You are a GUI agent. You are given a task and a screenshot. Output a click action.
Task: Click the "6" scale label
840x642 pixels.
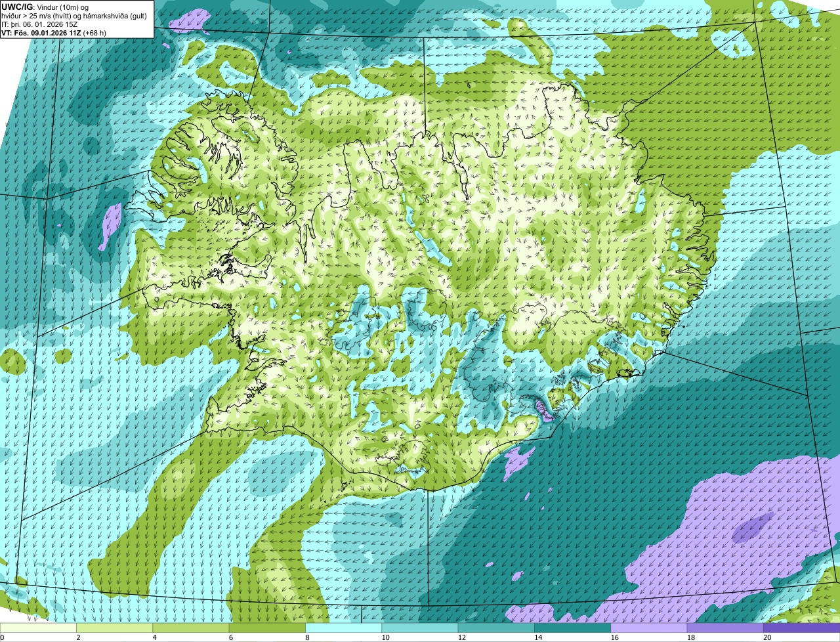(x=230, y=637)
